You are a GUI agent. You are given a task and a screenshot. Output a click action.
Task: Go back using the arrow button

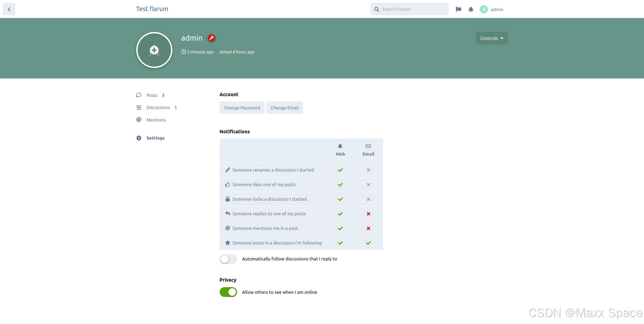[9, 9]
